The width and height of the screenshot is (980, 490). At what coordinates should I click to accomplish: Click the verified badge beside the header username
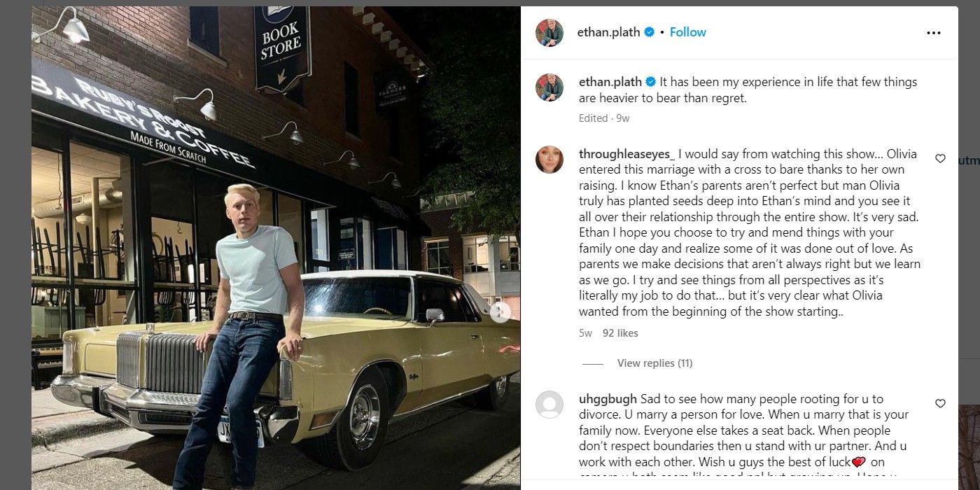click(x=650, y=32)
